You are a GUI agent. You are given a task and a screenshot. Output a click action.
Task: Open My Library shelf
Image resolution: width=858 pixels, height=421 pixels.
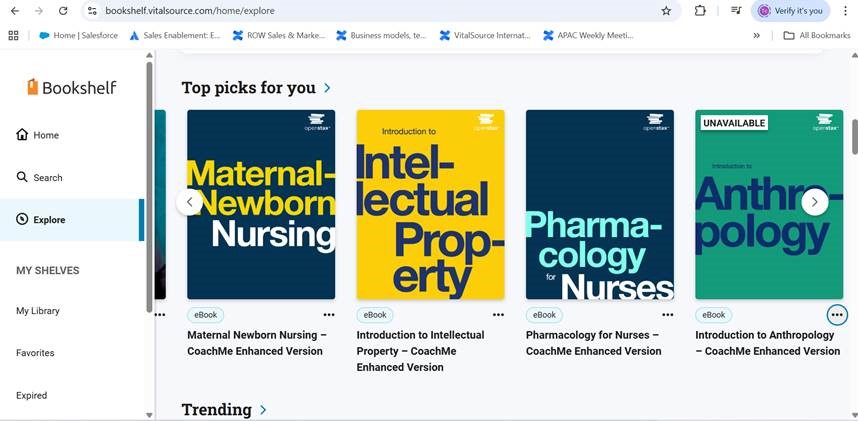point(38,311)
